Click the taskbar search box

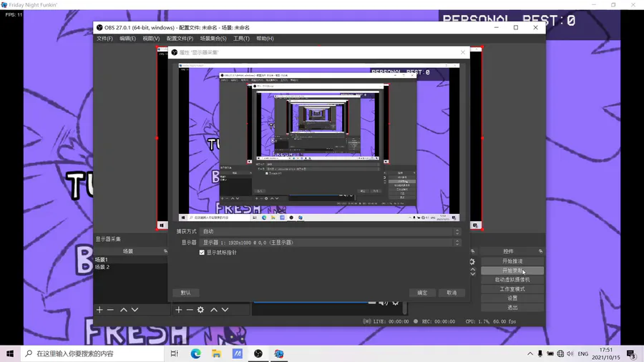(x=92, y=353)
